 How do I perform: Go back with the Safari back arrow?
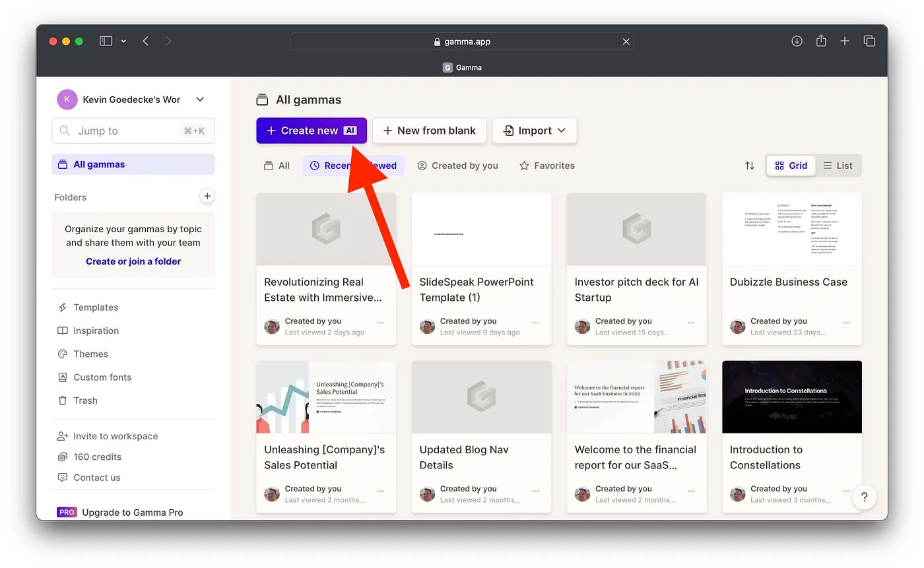[x=146, y=41]
